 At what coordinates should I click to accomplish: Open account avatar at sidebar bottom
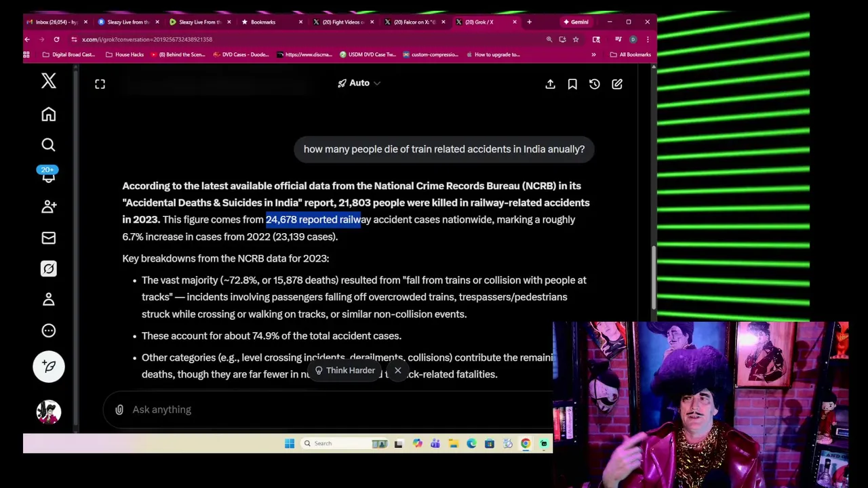click(x=48, y=411)
